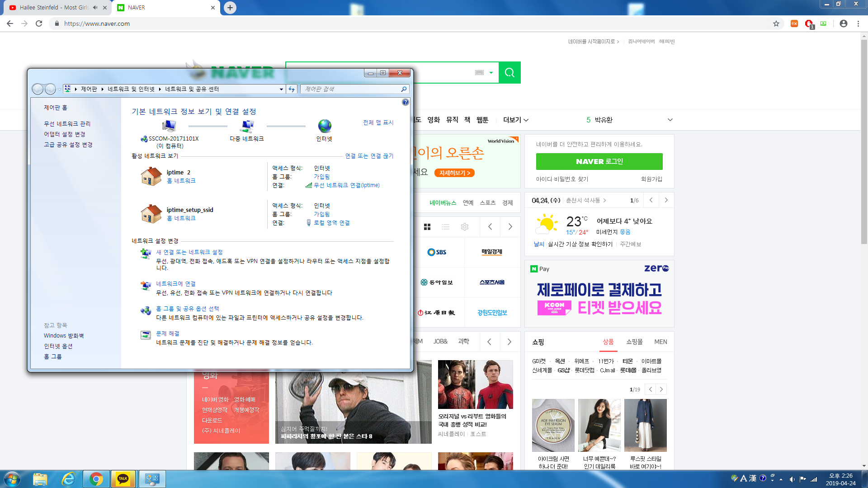Expand the 더보기 menu dropdown
Viewport: 868px width, 488px height.
(x=516, y=120)
